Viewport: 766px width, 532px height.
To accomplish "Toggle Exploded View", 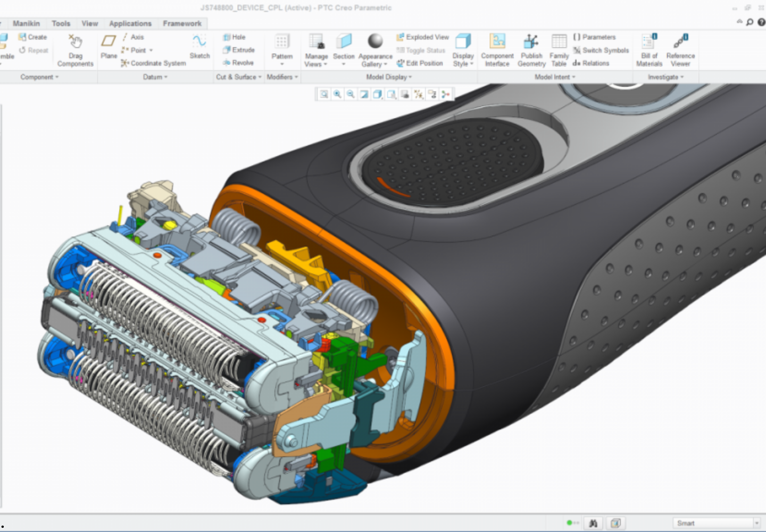I will [422, 37].
